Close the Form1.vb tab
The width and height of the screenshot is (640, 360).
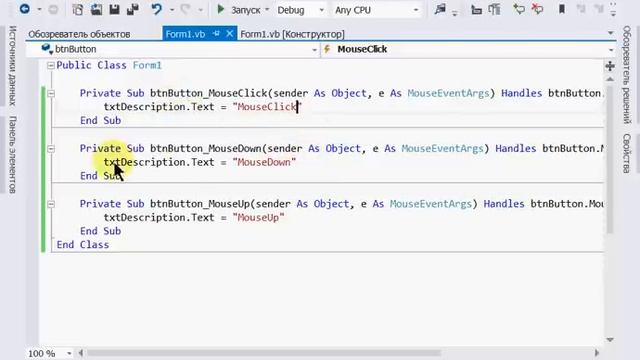[230, 34]
